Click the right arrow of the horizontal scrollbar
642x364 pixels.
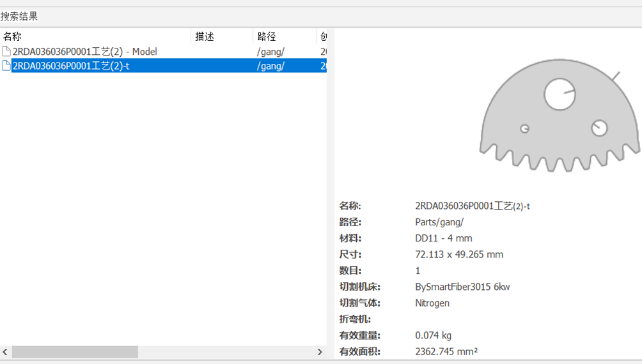click(x=320, y=352)
